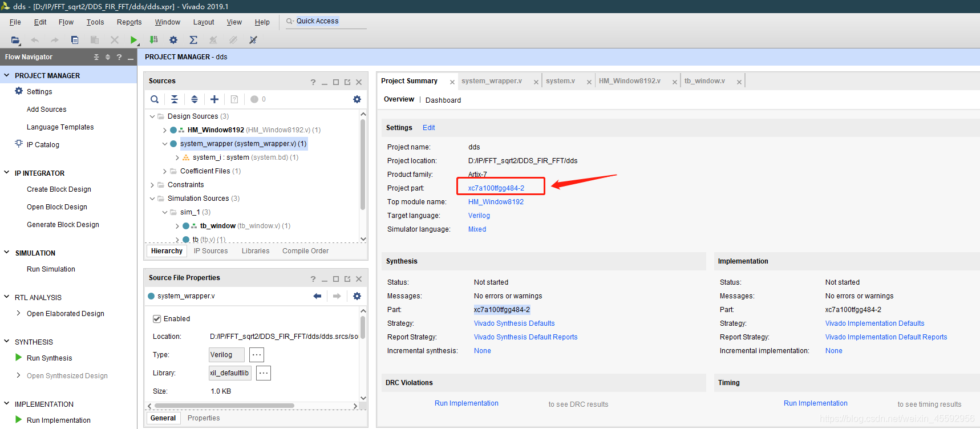Click project part xc7a100tfgg484-2 link

click(496, 188)
